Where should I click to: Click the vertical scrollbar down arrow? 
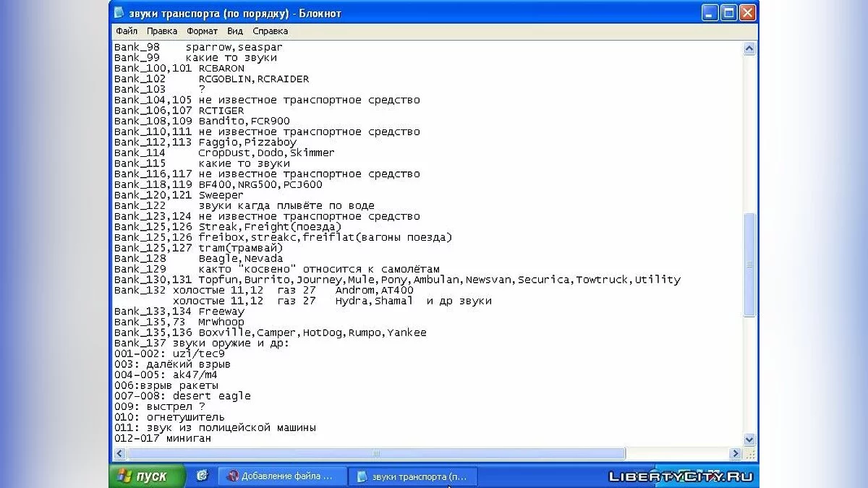point(749,440)
